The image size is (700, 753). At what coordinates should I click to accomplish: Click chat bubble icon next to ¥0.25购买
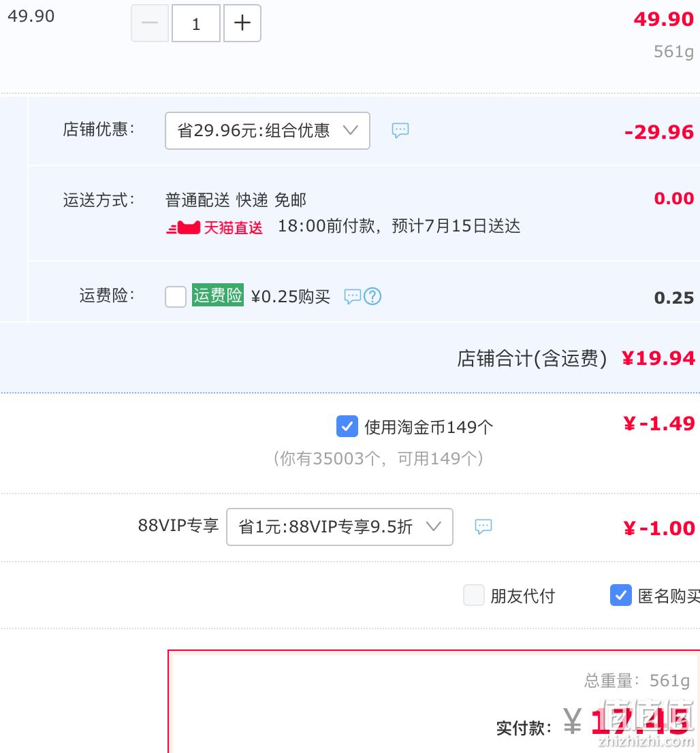353,296
